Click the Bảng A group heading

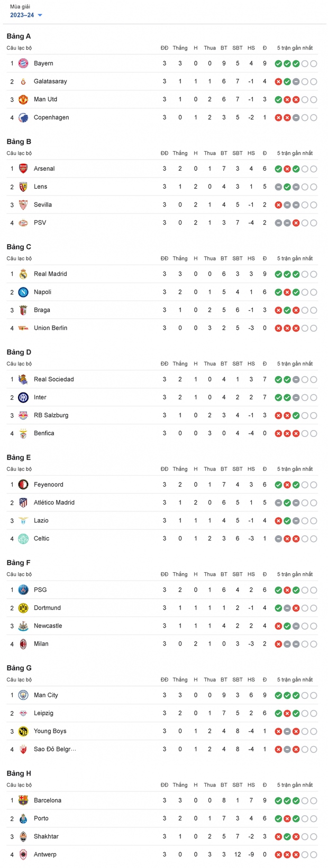pyautogui.click(x=19, y=36)
